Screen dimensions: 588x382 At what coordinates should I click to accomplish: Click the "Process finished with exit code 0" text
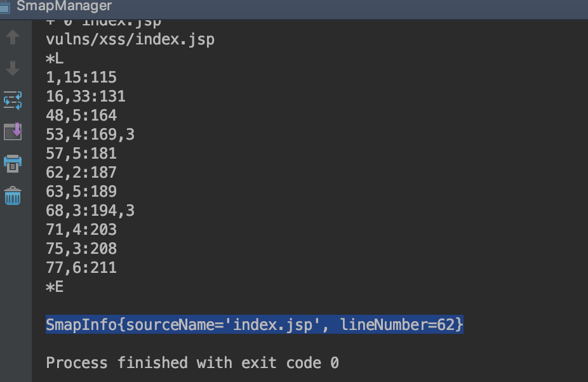[x=192, y=363]
